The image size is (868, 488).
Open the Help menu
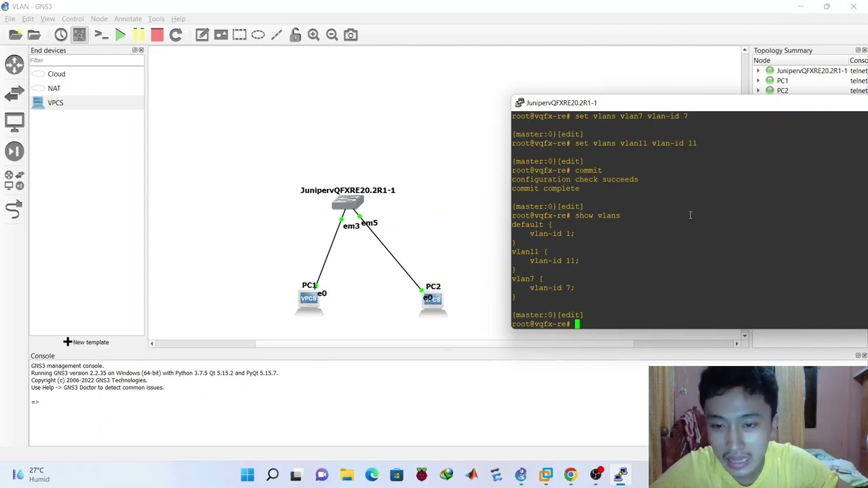click(x=178, y=19)
